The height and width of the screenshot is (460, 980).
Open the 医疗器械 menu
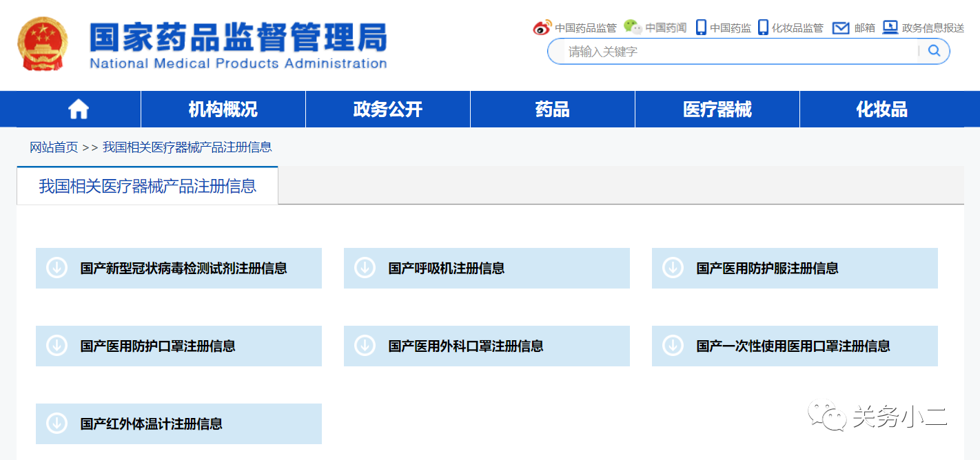tap(717, 109)
